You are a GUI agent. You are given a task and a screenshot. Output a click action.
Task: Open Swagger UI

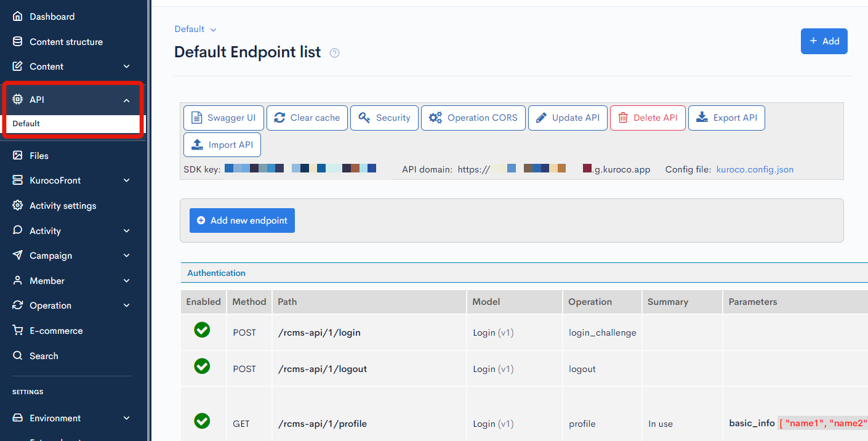(223, 118)
